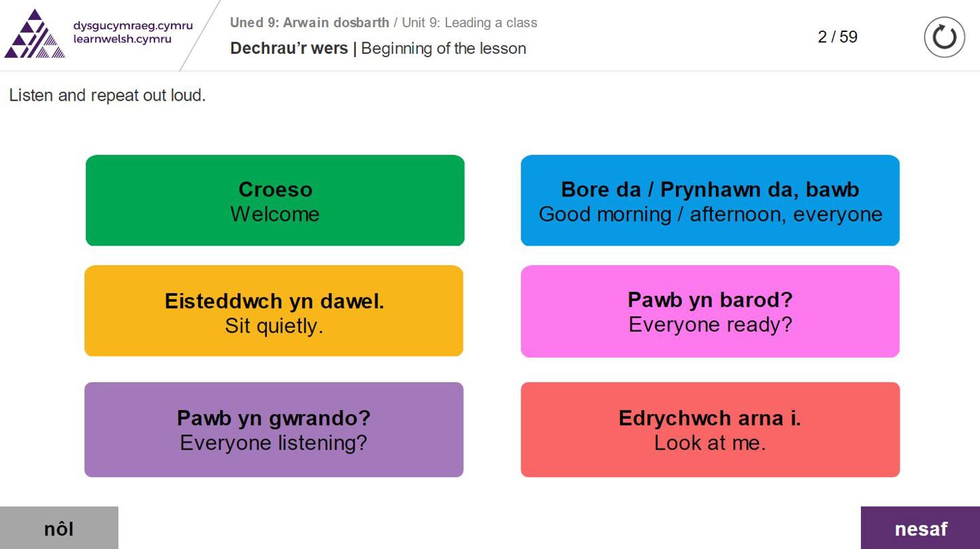Click the purple triangle Learn Welsh logo
Screen dimensions: 980x549
[x=34, y=34]
